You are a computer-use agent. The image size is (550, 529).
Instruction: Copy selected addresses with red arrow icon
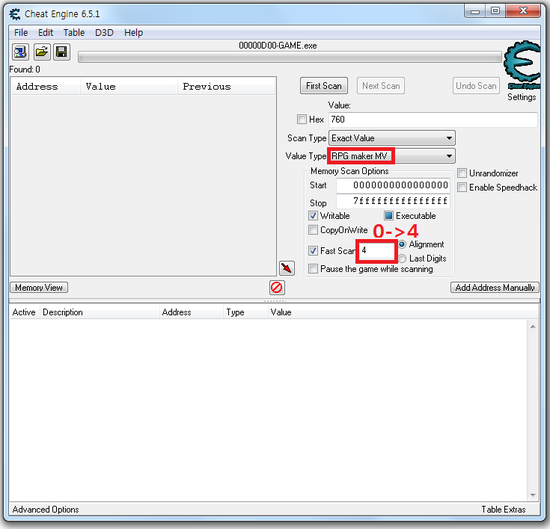pyautogui.click(x=287, y=268)
